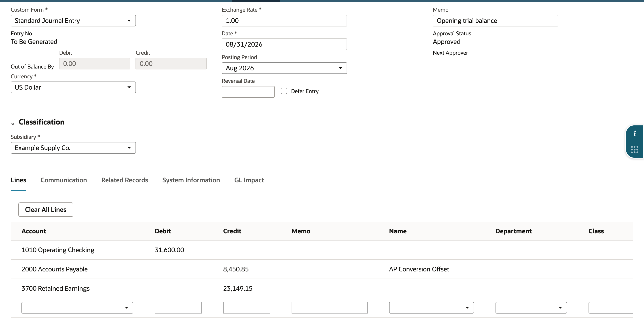Image resolution: width=644 pixels, height=318 pixels.
Task: Click the Memo field with Opening trial balance
Action: (x=495, y=21)
